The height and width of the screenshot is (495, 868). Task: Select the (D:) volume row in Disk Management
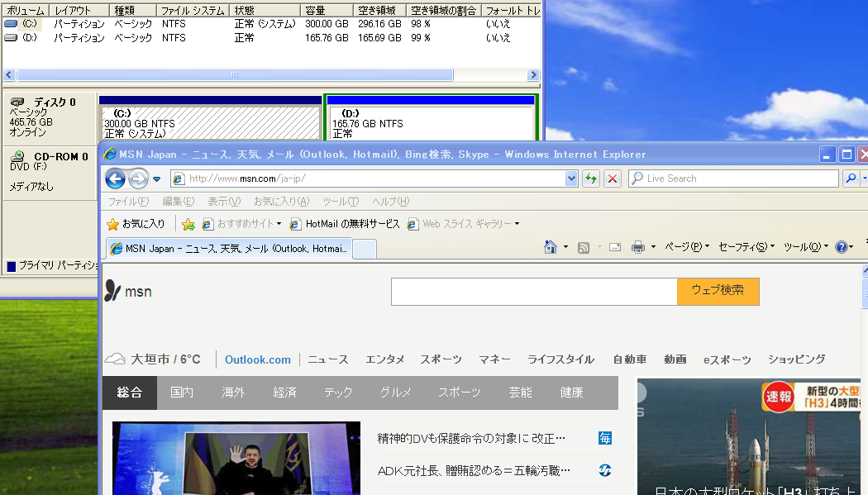pos(271,38)
